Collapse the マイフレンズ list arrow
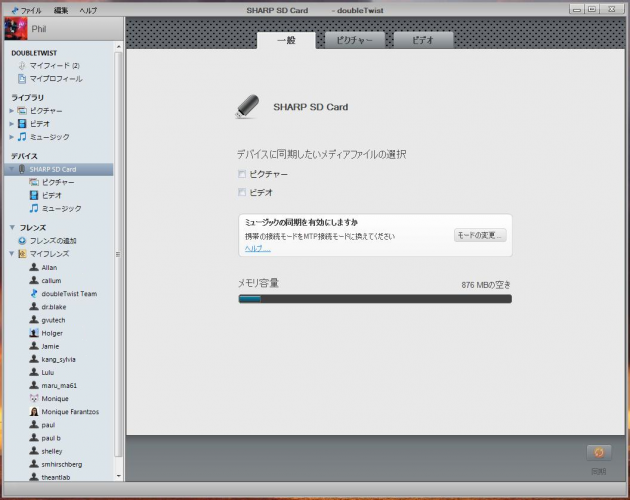 point(12,254)
